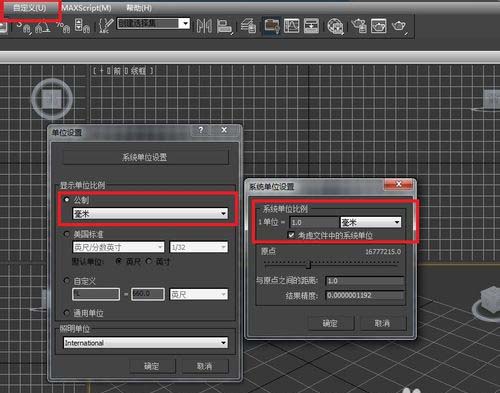500x393 pixels.
Task: Select the 通用单位 radio button
Action: (67, 313)
